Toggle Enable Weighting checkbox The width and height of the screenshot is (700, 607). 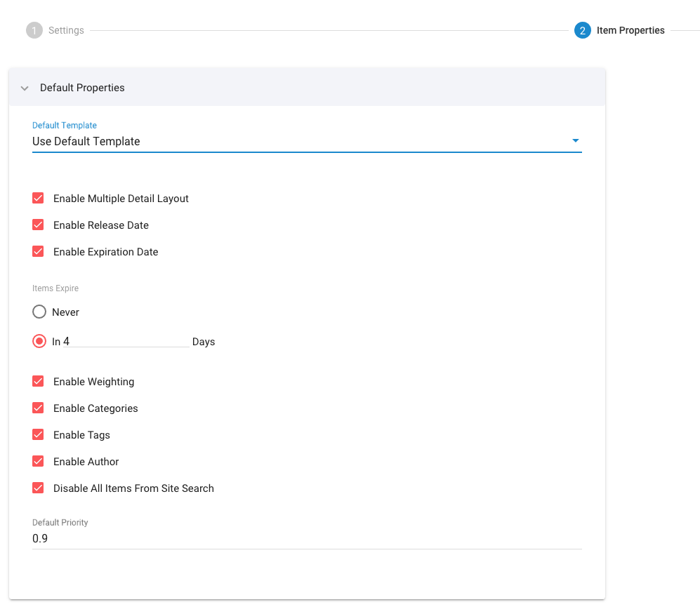coord(38,381)
